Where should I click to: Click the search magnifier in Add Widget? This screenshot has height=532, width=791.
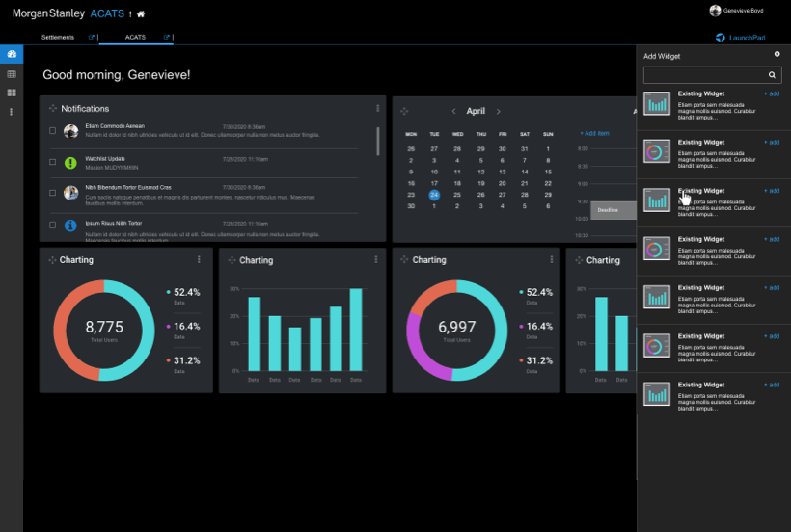click(x=772, y=74)
